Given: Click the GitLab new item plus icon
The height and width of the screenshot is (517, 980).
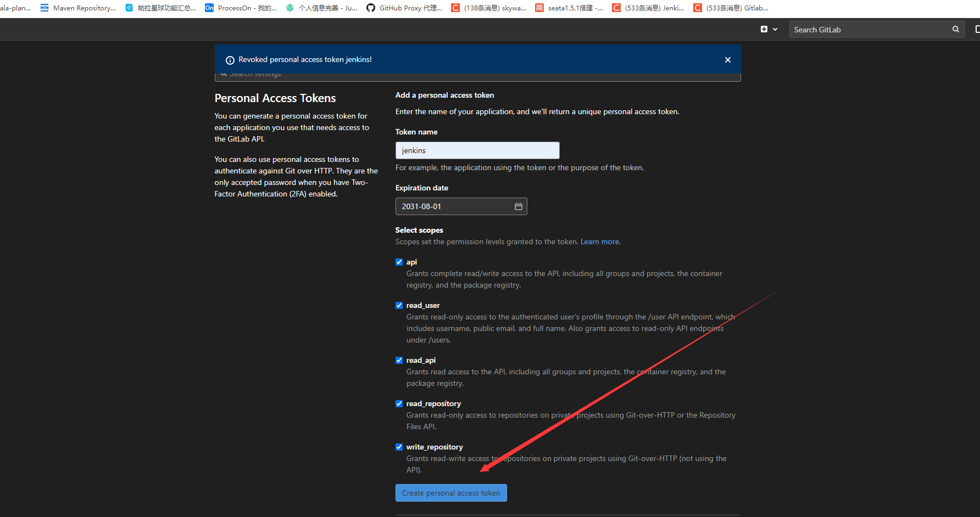Looking at the screenshot, I should (764, 29).
